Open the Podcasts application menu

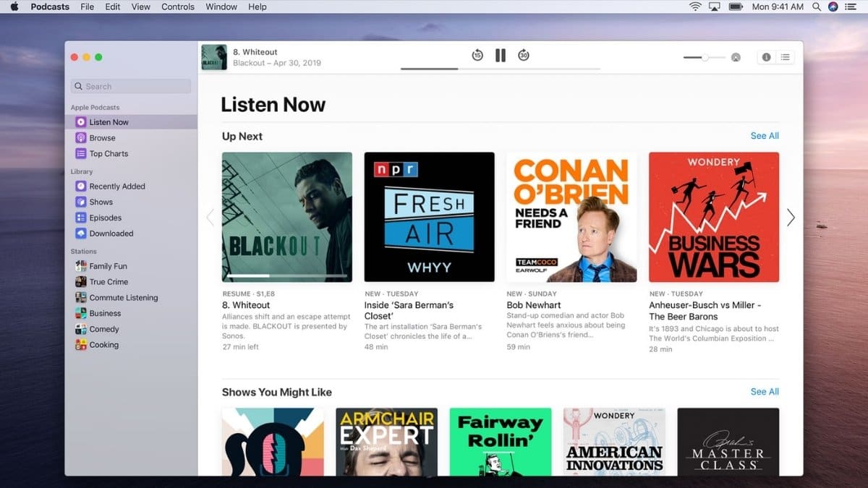pos(50,7)
